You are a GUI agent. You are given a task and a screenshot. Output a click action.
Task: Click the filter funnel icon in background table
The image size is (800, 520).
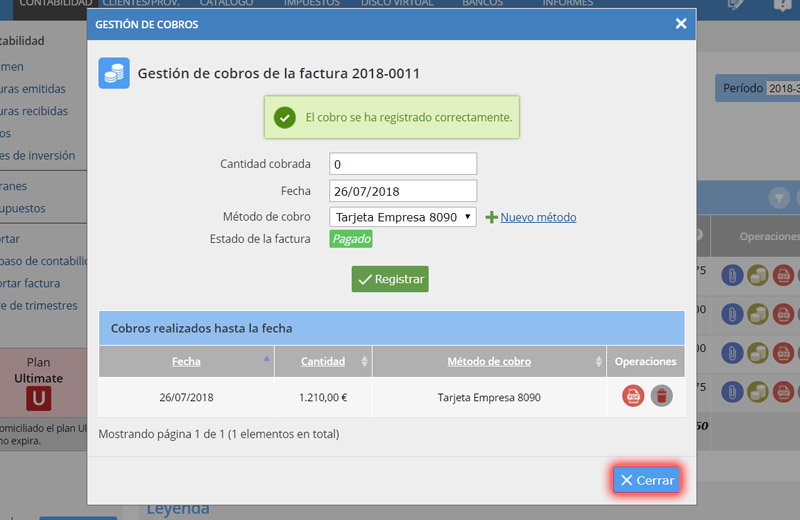point(778,199)
